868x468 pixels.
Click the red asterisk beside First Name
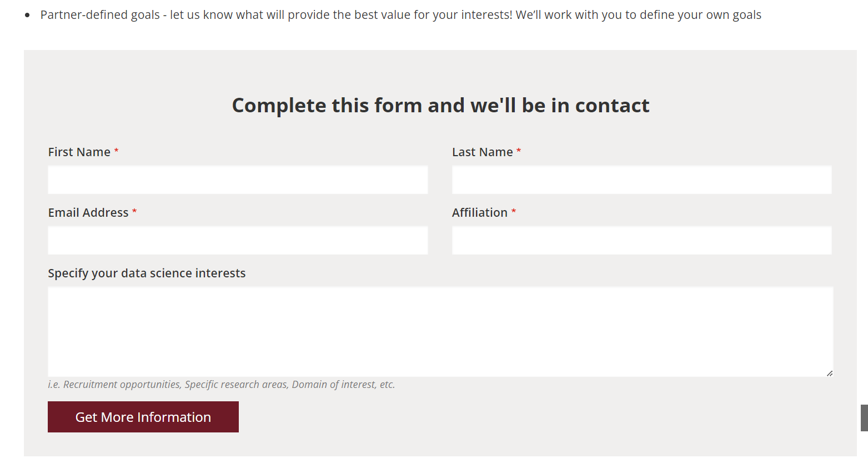[117, 151]
